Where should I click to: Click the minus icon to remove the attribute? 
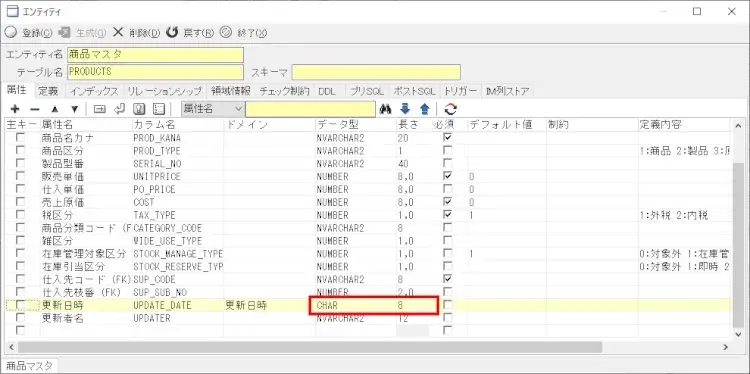[34, 109]
